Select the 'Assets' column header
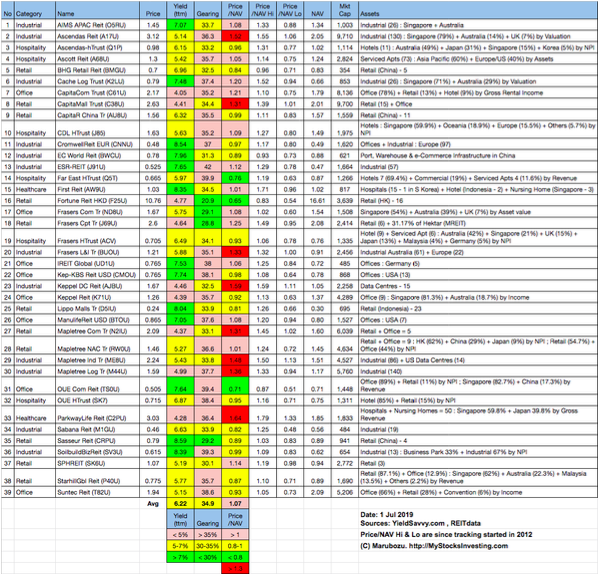601x574 pixels. click(478, 10)
